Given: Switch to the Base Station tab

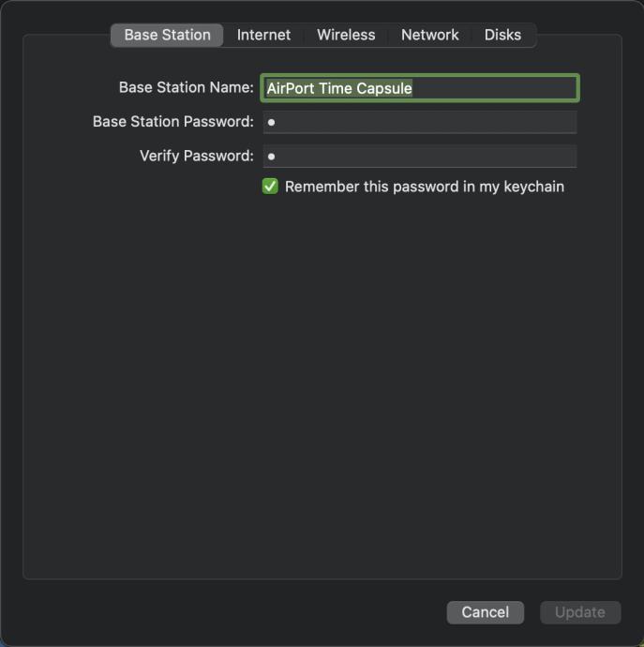Looking at the screenshot, I should (x=167, y=36).
